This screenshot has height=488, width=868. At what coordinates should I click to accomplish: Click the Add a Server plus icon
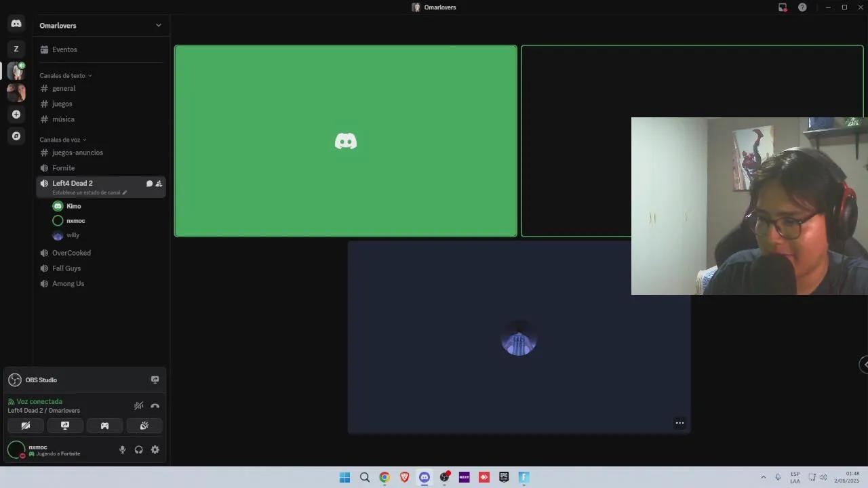tap(16, 115)
